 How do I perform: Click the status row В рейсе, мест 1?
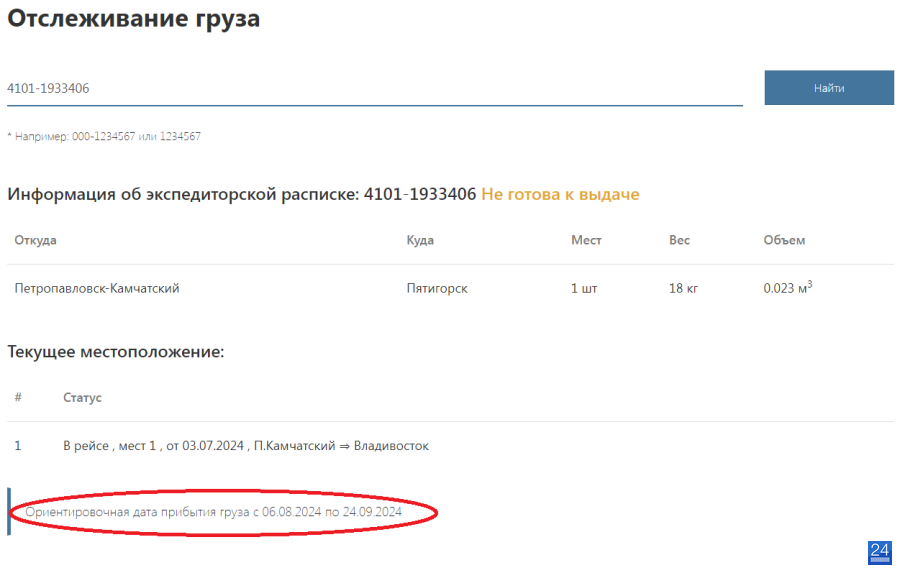coord(246,446)
